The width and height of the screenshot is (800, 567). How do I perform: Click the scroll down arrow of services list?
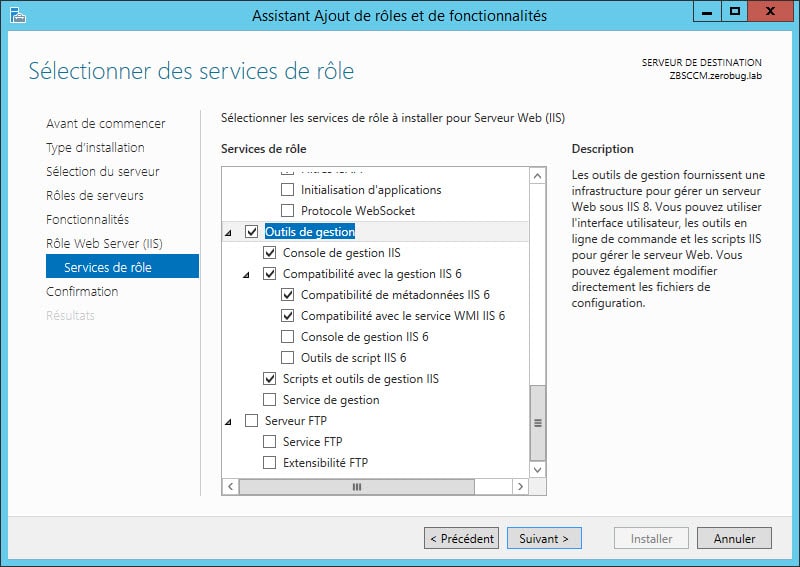pyautogui.click(x=537, y=470)
